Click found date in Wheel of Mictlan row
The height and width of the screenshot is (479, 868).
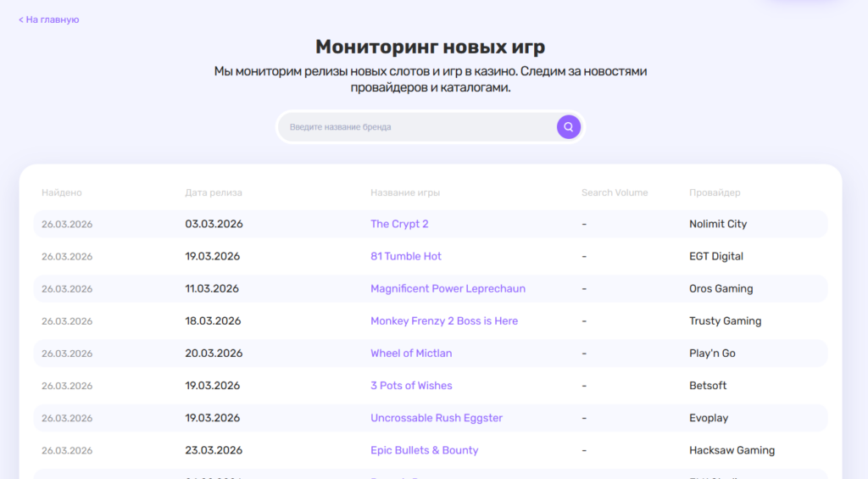pos(67,354)
